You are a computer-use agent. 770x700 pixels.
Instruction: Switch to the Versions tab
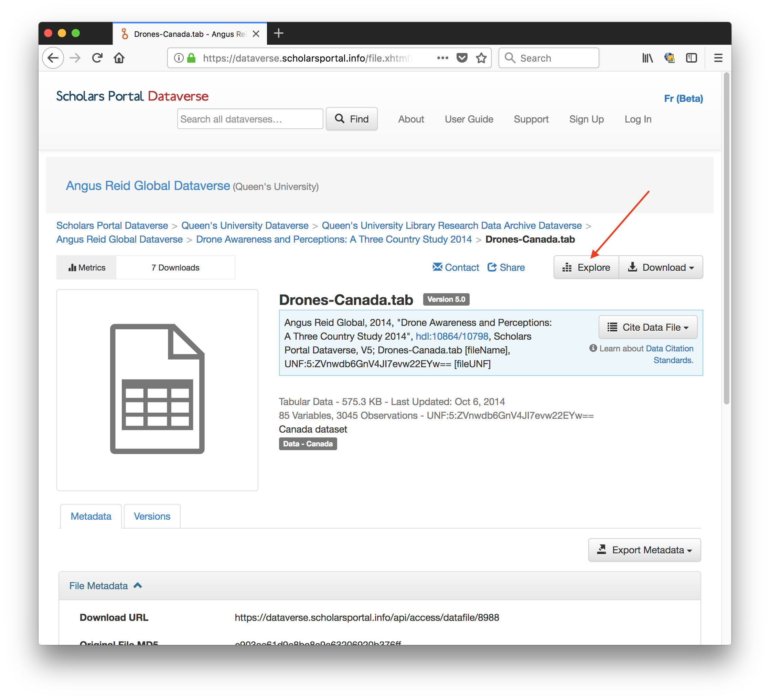click(152, 516)
